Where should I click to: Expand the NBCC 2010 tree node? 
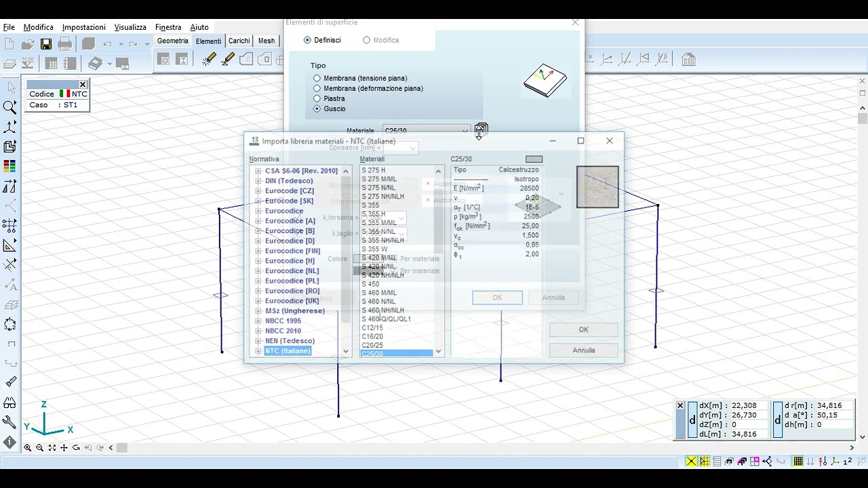click(258, 331)
